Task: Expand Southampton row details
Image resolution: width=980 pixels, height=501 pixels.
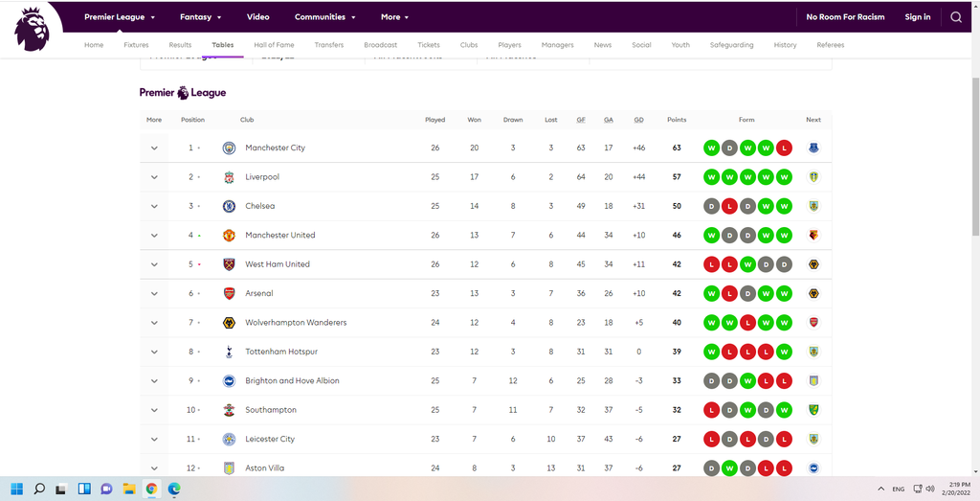Action: [154, 410]
